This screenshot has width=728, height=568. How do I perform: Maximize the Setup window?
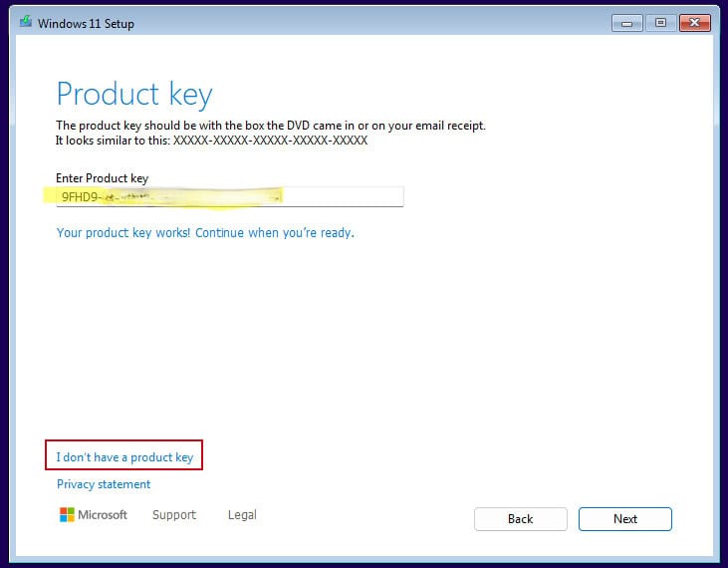tap(659, 22)
